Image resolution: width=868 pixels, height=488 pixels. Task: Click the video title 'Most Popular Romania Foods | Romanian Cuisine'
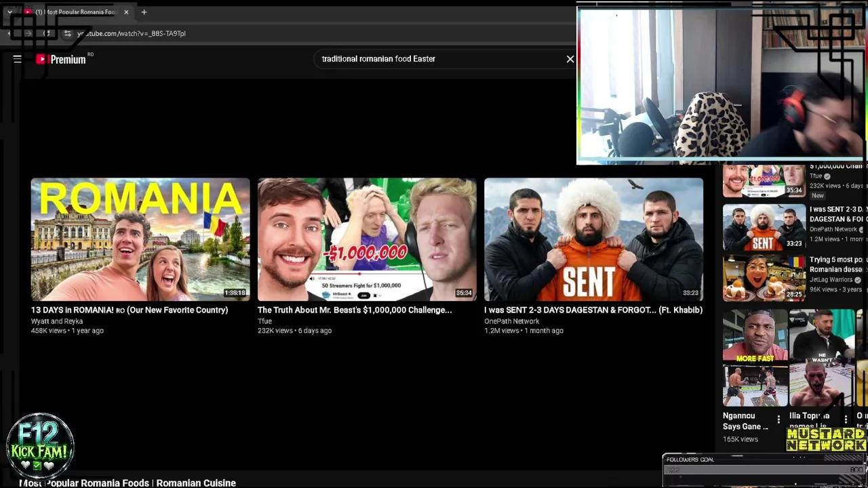pyautogui.click(x=127, y=483)
